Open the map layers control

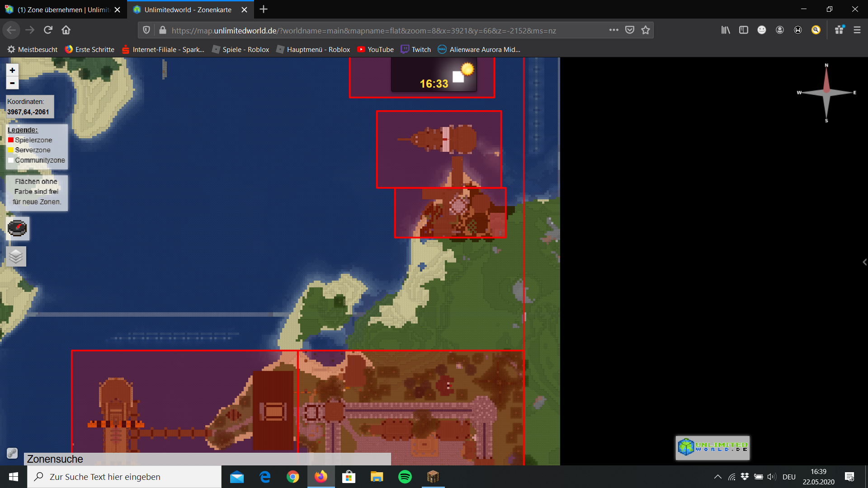coord(16,256)
